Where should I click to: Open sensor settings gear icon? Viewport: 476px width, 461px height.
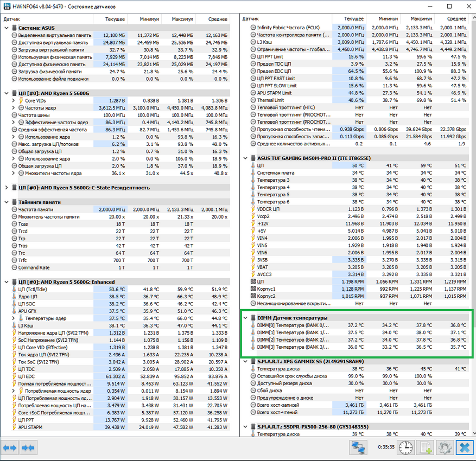click(445, 447)
